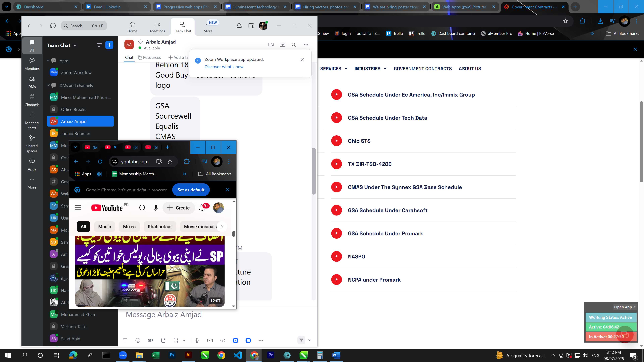Click YouTube Create button
The height and width of the screenshot is (362, 644).
pos(178,208)
